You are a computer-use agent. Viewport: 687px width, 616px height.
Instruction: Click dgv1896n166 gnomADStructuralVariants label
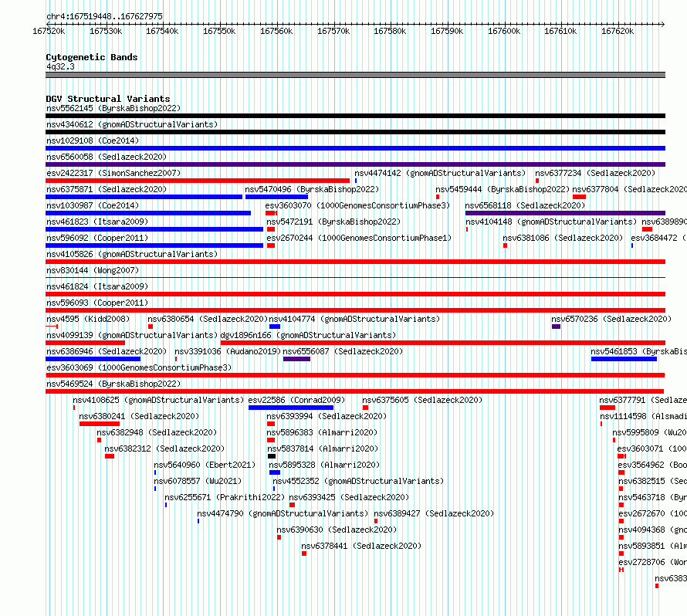(308, 335)
